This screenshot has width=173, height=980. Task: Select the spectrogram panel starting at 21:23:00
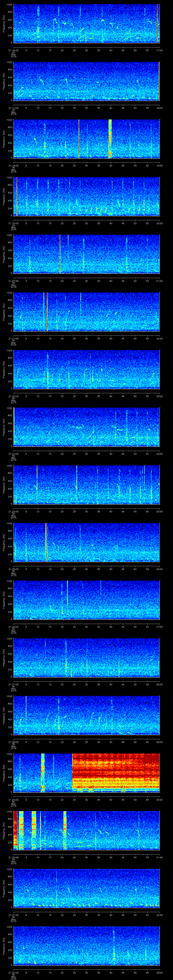tap(87, 427)
